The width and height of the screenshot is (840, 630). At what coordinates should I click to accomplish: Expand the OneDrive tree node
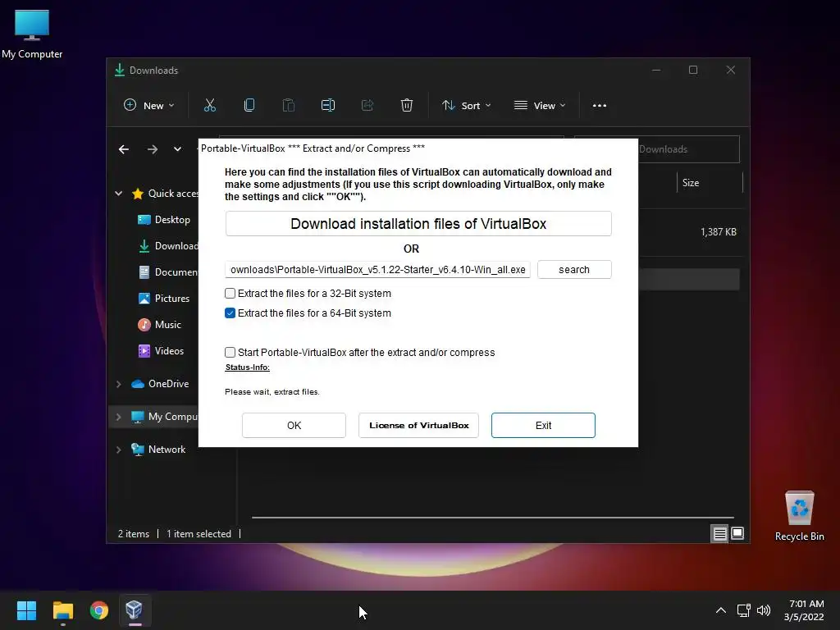[118, 384]
